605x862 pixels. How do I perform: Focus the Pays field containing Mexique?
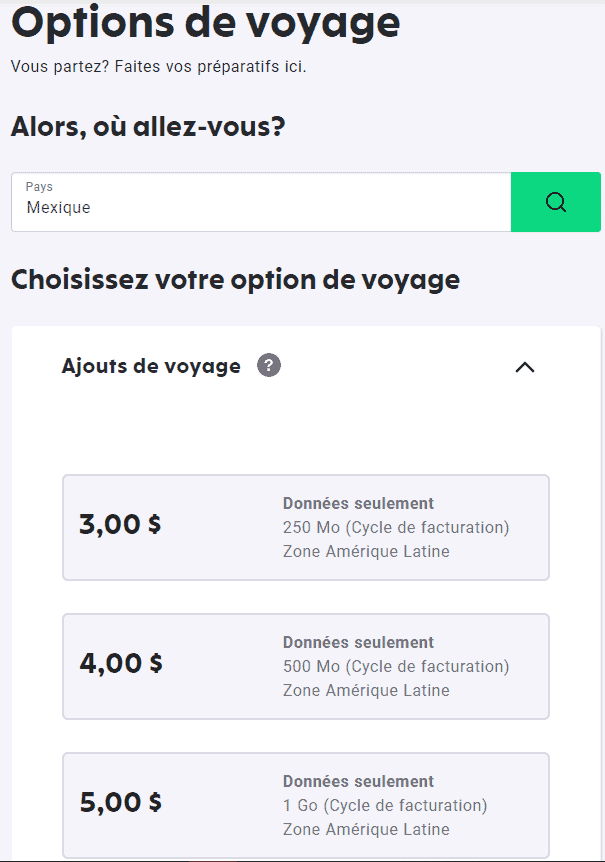[x=260, y=208]
